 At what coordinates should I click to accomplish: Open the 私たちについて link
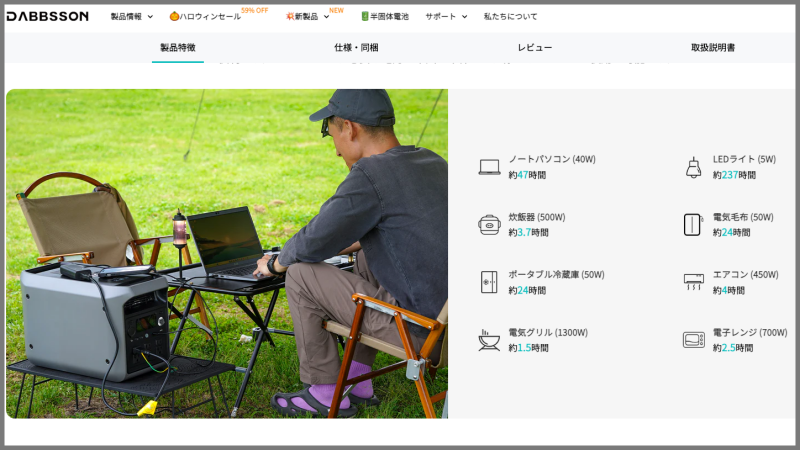click(x=510, y=17)
